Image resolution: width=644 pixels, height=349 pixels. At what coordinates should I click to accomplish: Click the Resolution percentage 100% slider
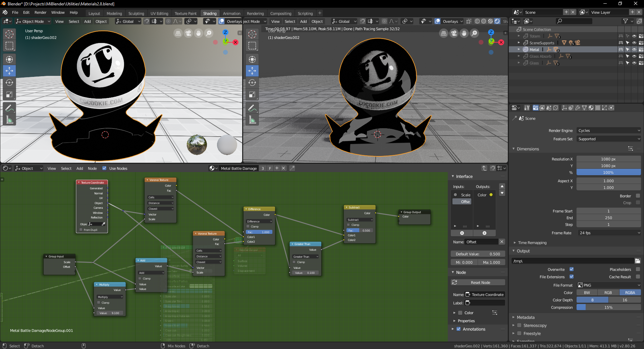(609, 172)
